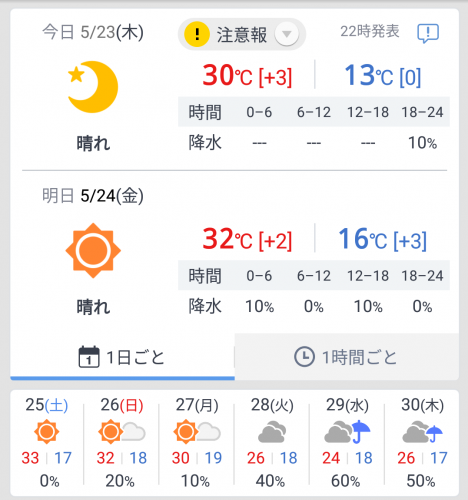The height and width of the screenshot is (500, 468).
Task: Switch to the 1日ごと tab
Action: click(122, 357)
